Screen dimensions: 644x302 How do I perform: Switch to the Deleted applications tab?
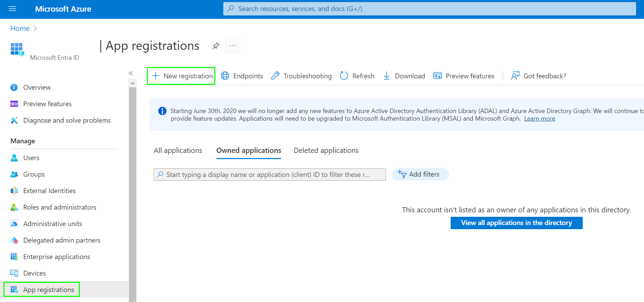coord(326,150)
